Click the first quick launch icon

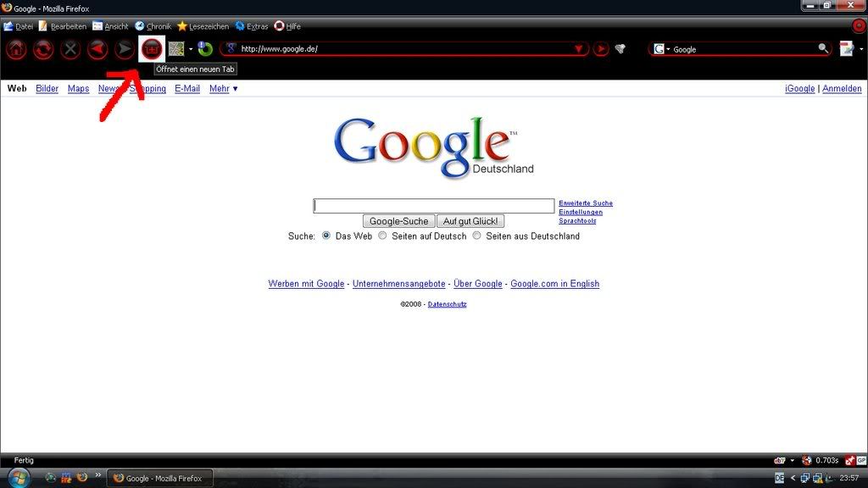pyautogui.click(x=50, y=477)
